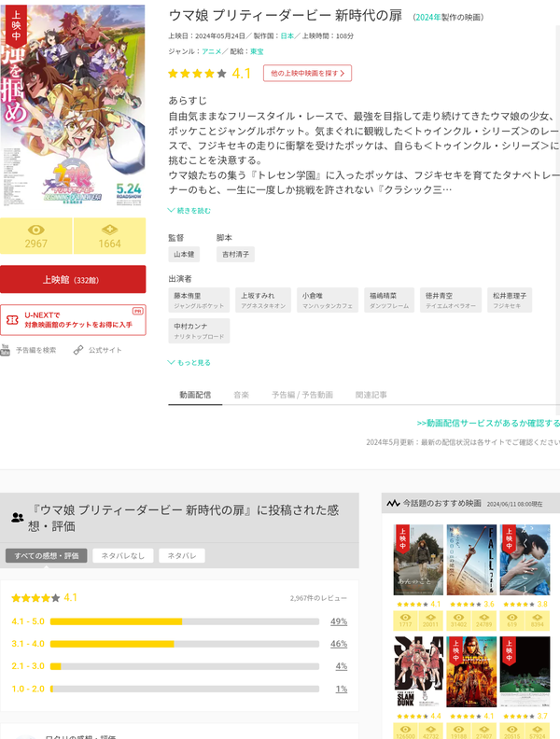The image size is (560, 739).
Task: Click the U-NEXT ticket icon
Action: coord(12,320)
